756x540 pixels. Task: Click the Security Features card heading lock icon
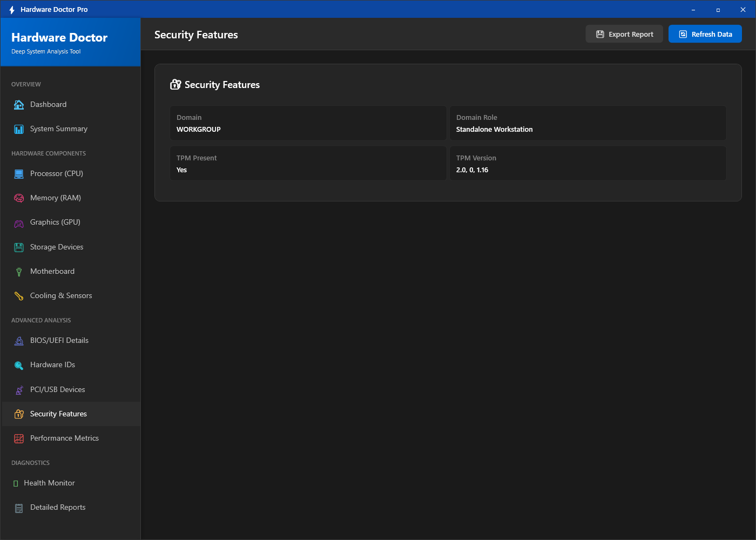(x=175, y=84)
